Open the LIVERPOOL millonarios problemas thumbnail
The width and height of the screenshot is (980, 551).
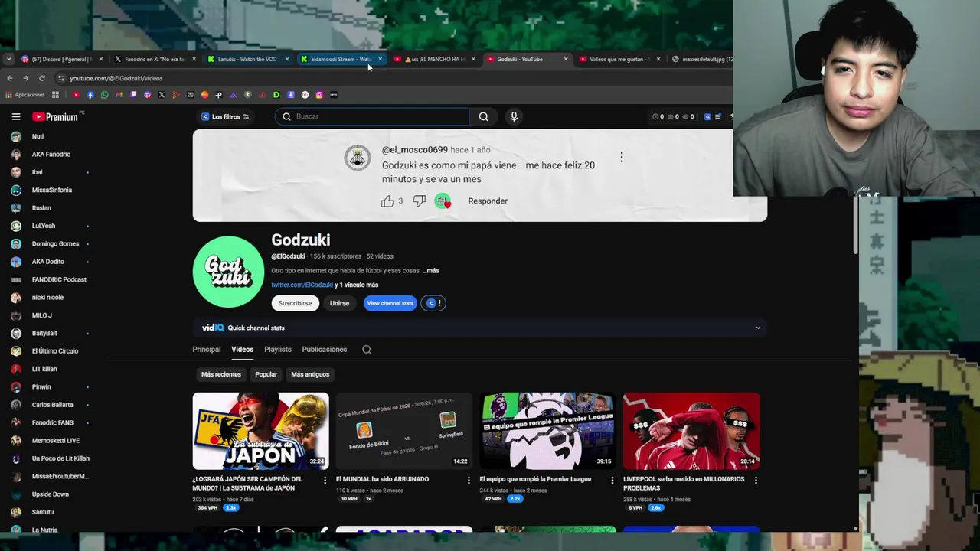(x=691, y=431)
